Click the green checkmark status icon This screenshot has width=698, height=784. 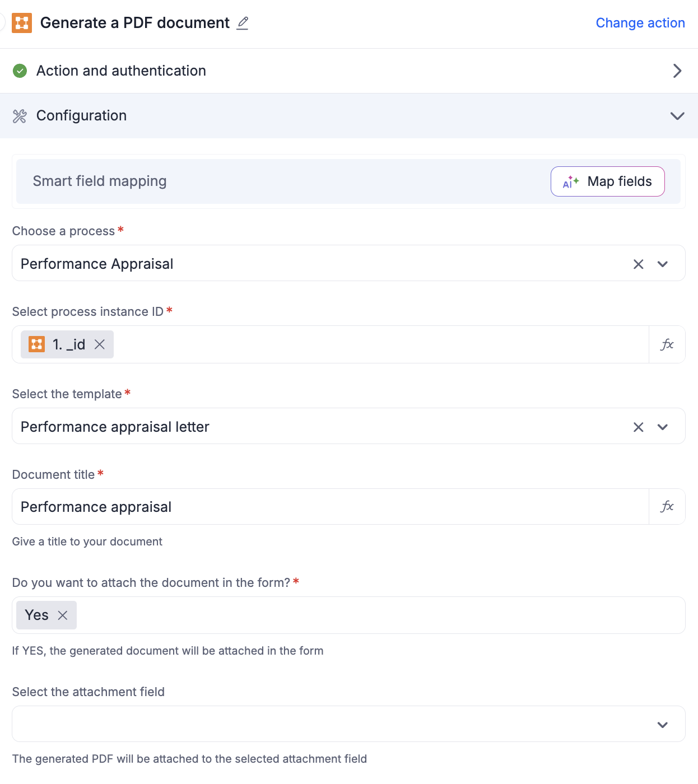20,71
